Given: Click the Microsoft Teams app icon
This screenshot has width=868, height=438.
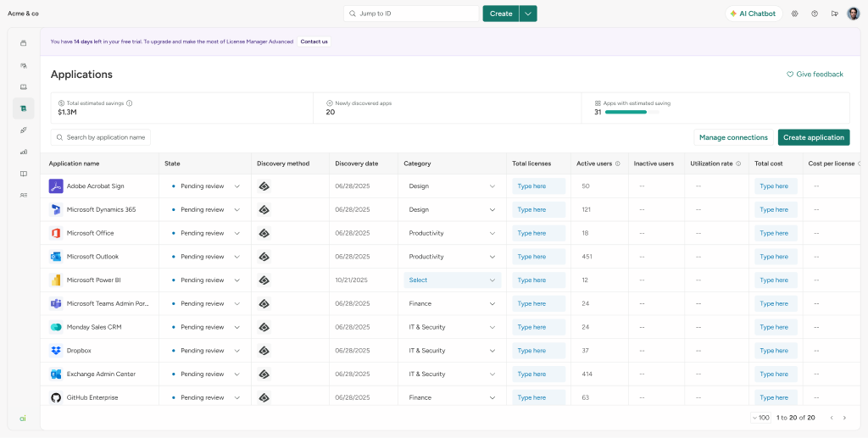Looking at the screenshot, I should [56, 303].
